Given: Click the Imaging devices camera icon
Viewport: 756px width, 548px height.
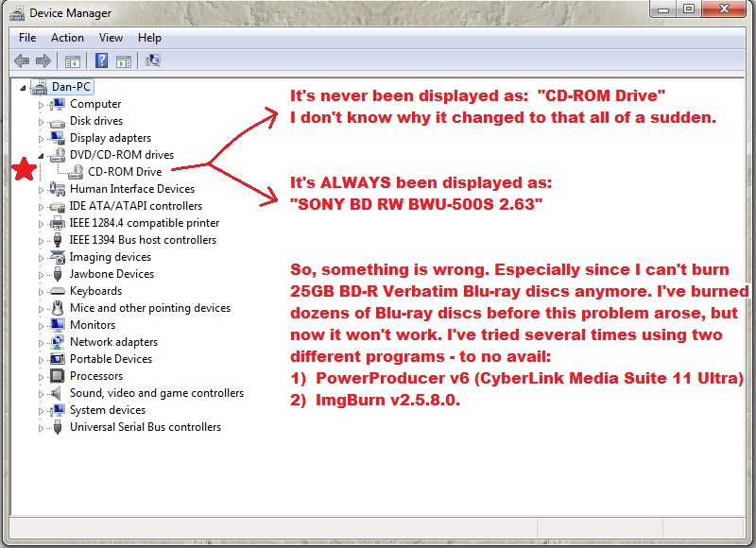Looking at the screenshot, I should (58, 257).
